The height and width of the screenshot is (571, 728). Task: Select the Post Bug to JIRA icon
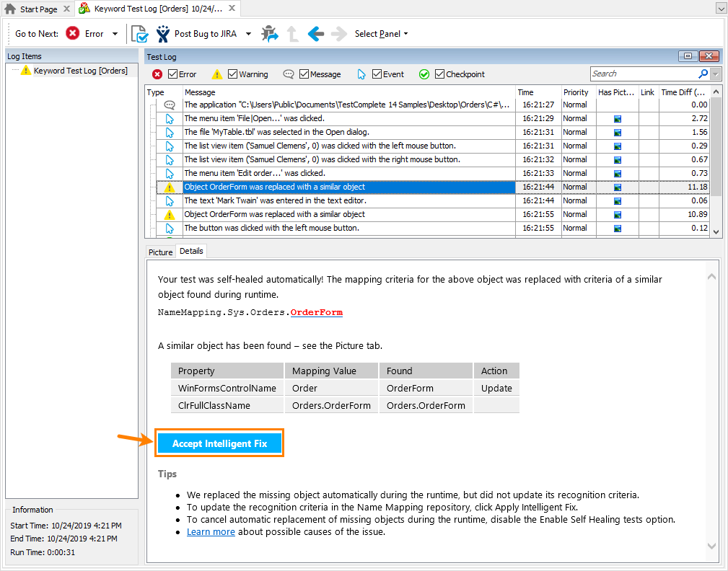[x=162, y=33]
